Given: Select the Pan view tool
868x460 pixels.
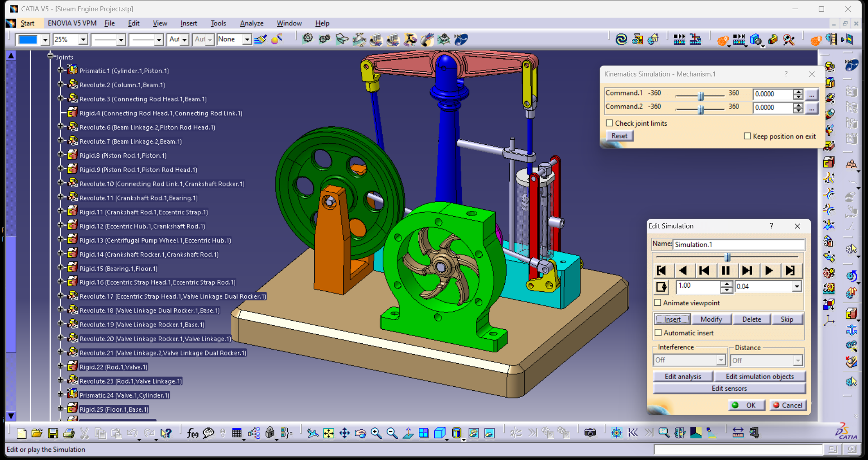Looking at the screenshot, I should click(345, 433).
